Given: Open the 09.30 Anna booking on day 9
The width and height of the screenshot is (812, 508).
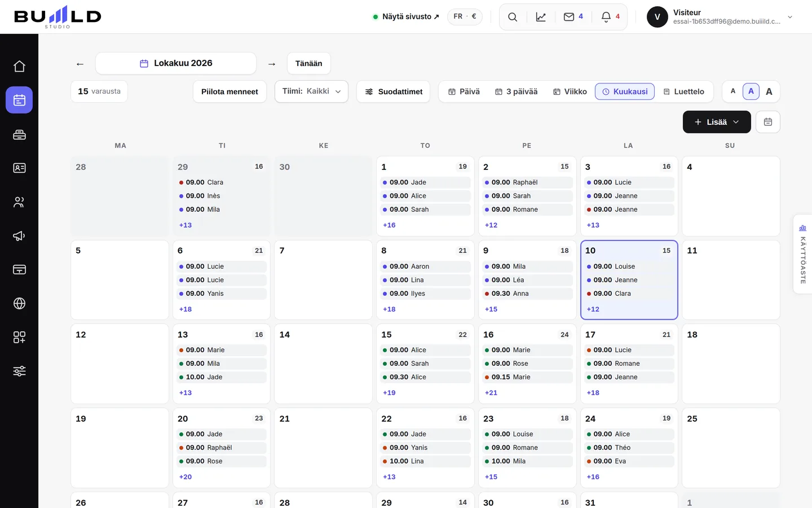Looking at the screenshot, I should [x=527, y=294].
